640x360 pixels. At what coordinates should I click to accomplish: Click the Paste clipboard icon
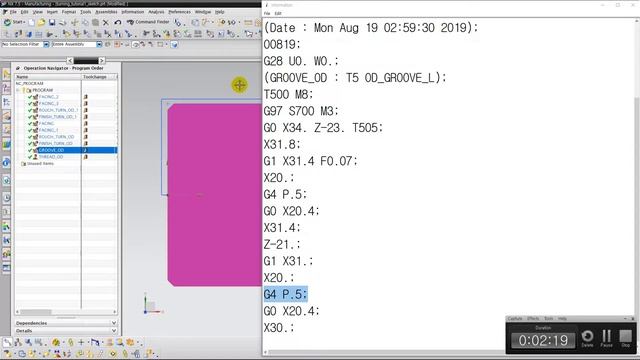pyautogui.click(x=95, y=22)
